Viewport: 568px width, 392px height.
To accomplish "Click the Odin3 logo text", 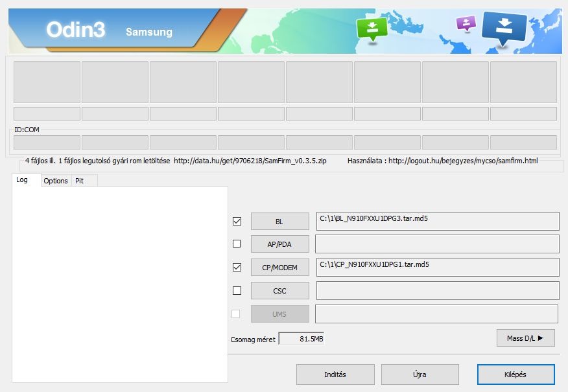I will [76, 29].
